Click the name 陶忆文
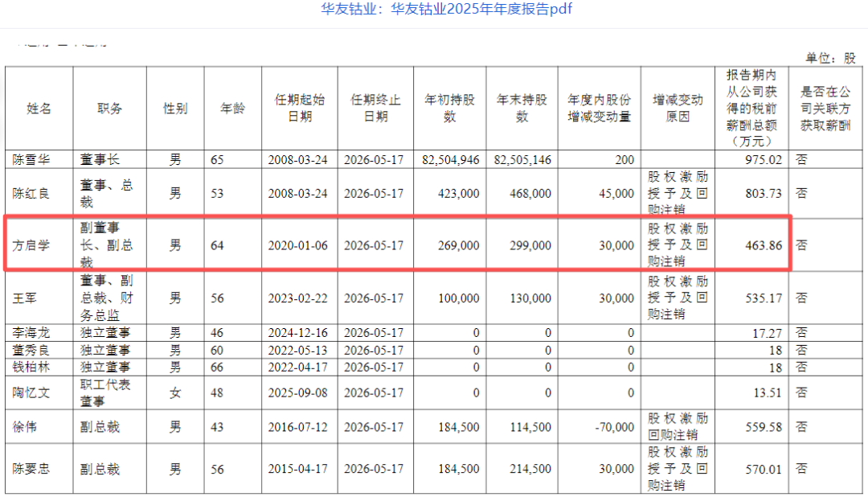 click(31, 392)
